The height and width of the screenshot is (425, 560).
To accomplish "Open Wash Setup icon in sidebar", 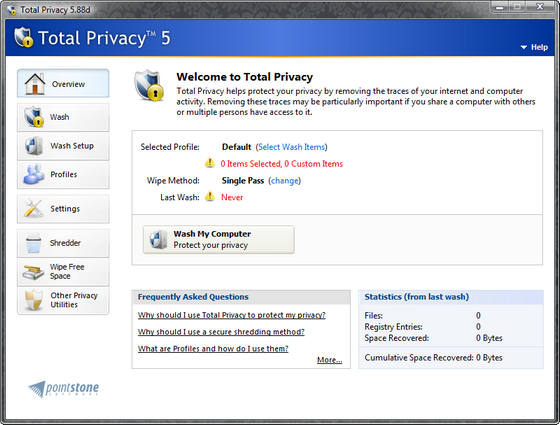I will [x=34, y=146].
